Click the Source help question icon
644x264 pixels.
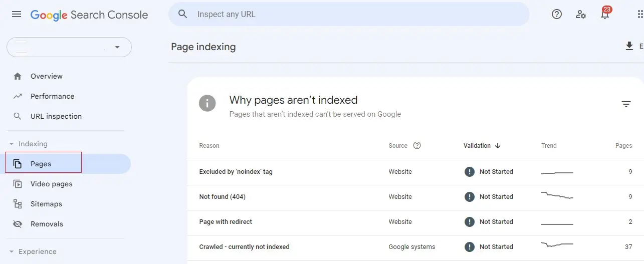click(x=417, y=146)
